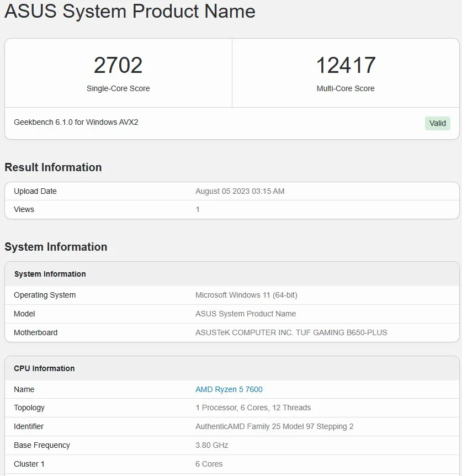Select the Single-Core Score label
Screen dimensions: 462x476
(x=118, y=88)
